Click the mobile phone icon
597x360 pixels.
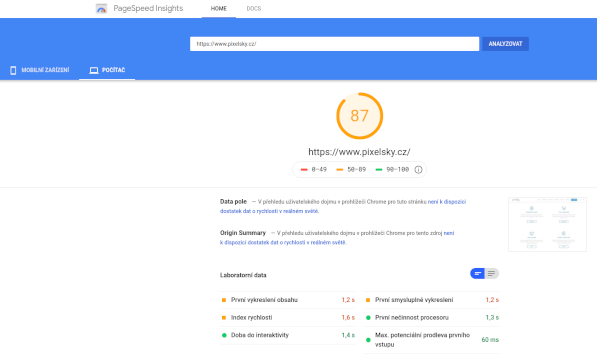click(x=13, y=70)
